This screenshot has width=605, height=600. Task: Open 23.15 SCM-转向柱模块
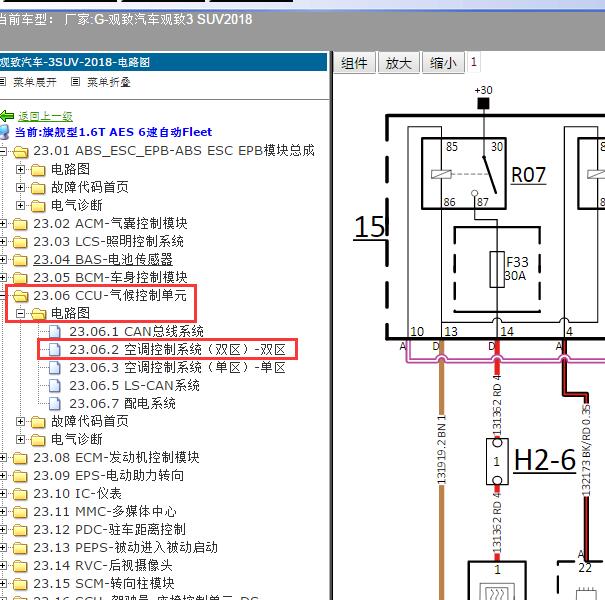click(x=104, y=583)
